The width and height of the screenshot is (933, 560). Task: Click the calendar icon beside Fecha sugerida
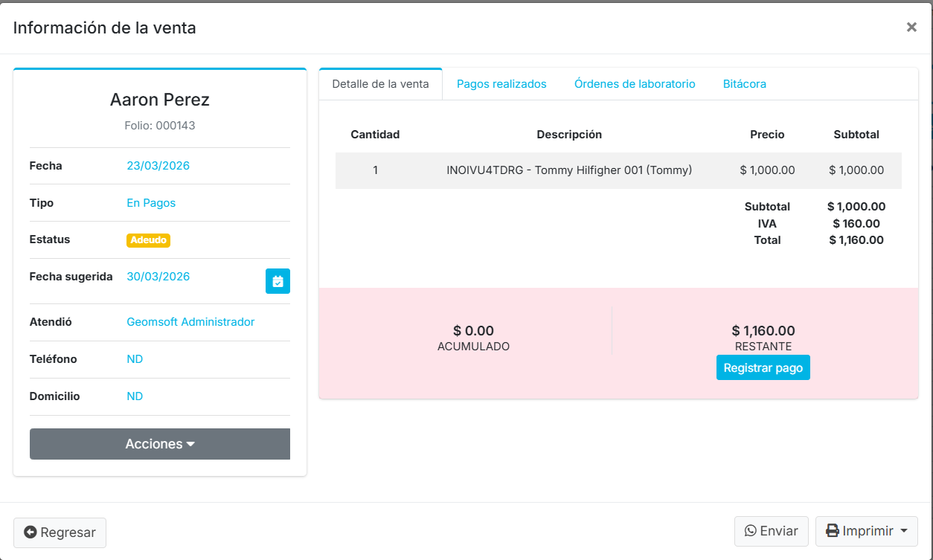pos(278,281)
